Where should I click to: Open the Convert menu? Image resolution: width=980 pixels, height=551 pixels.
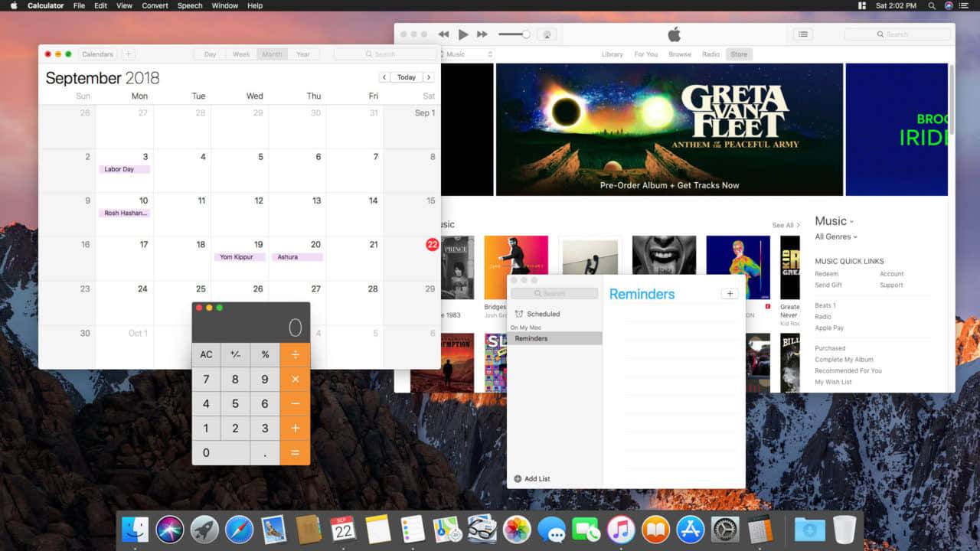coord(155,5)
